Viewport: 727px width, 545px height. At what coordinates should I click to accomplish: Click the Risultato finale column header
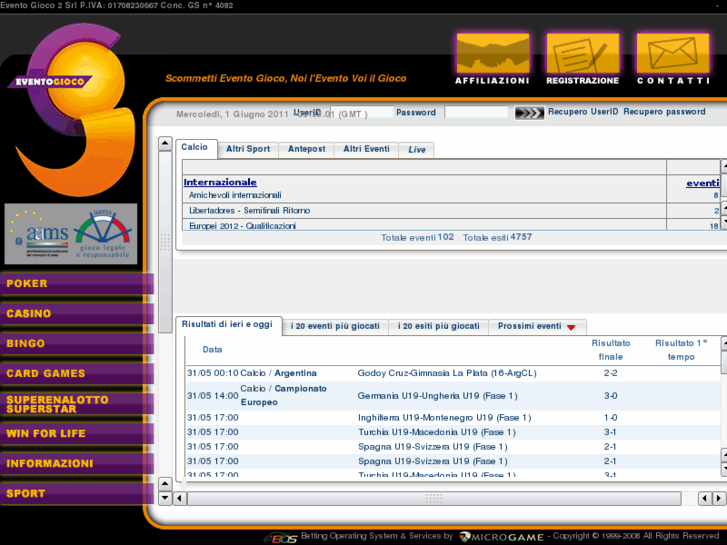(x=611, y=350)
